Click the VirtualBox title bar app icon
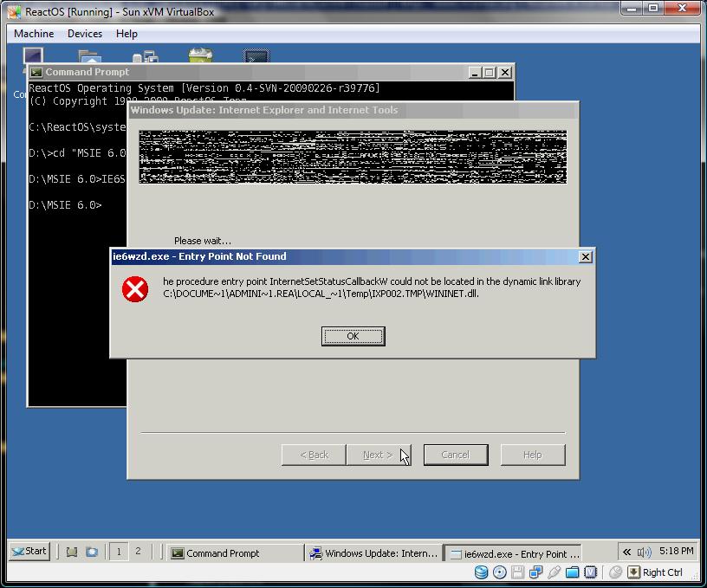The image size is (707, 588). point(14,12)
